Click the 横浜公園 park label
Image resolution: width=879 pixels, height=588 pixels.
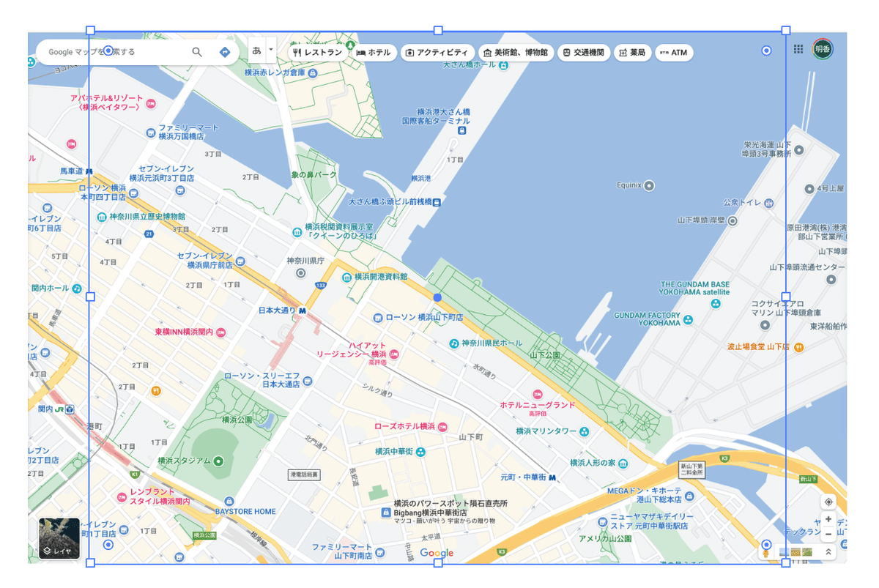(237, 420)
